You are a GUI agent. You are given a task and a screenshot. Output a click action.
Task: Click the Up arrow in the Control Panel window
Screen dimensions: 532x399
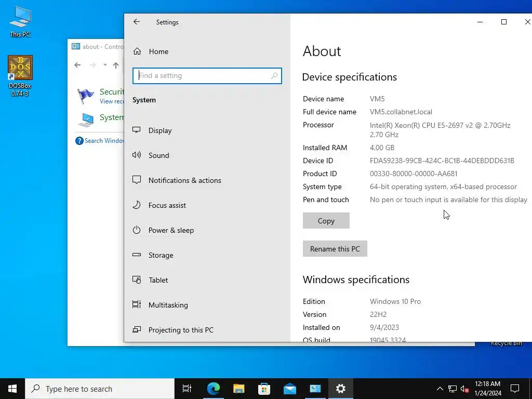tap(116, 65)
